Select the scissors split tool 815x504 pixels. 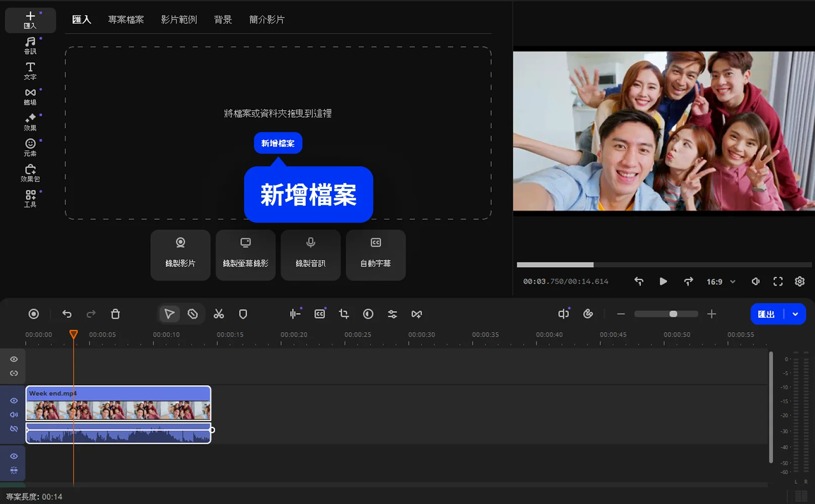(x=218, y=314)
